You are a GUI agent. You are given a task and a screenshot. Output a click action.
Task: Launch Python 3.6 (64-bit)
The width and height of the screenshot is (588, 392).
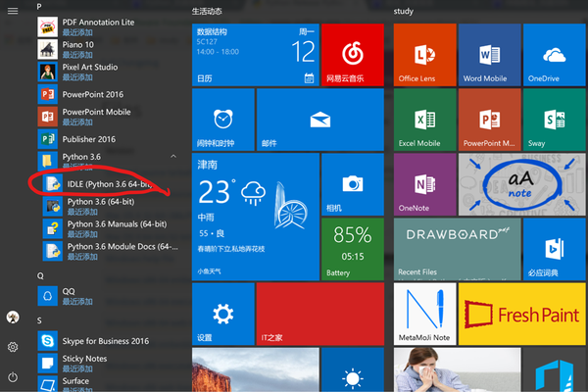pyautogui.click(x=112, y=207)
